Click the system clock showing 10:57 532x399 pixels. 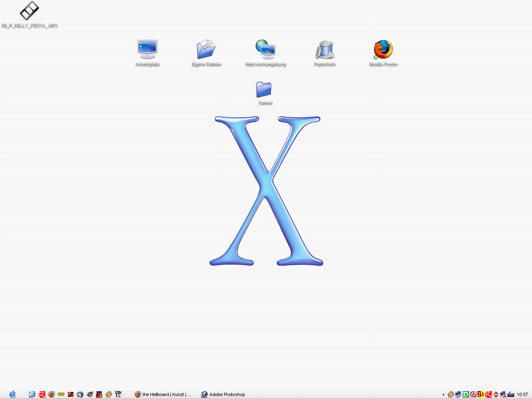(522, 394)
